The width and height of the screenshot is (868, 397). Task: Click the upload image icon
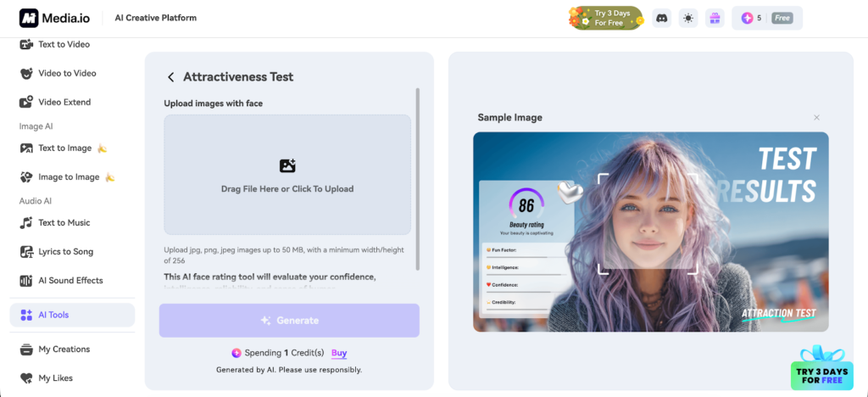tap(287, 166)
